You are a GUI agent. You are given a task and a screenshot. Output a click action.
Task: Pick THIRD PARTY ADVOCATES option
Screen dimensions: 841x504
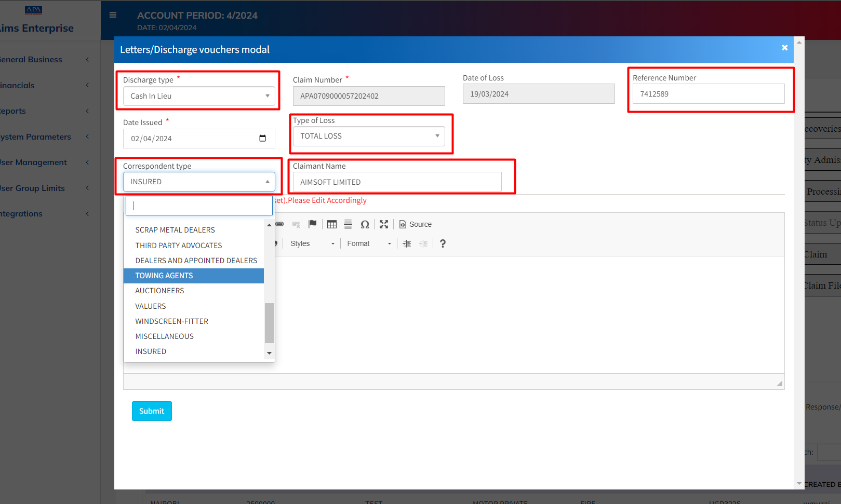(x=179, y=246)
